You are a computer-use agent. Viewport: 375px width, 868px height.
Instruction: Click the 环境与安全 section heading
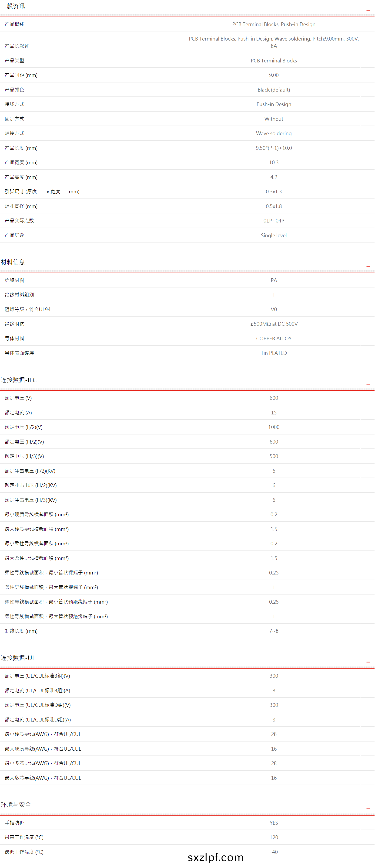pos(16,805)
